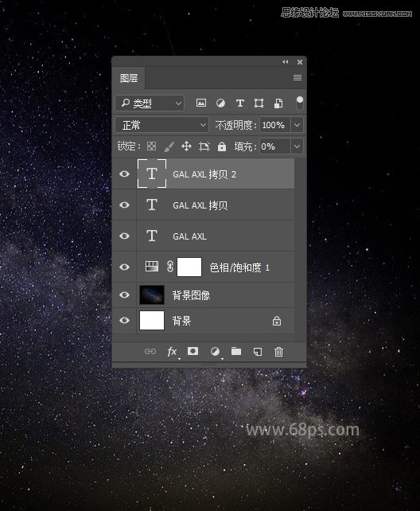The height and width of the screenshot is (511, 420).
Task: Select the 背景 layer name
Action: [x=181, y=321]
